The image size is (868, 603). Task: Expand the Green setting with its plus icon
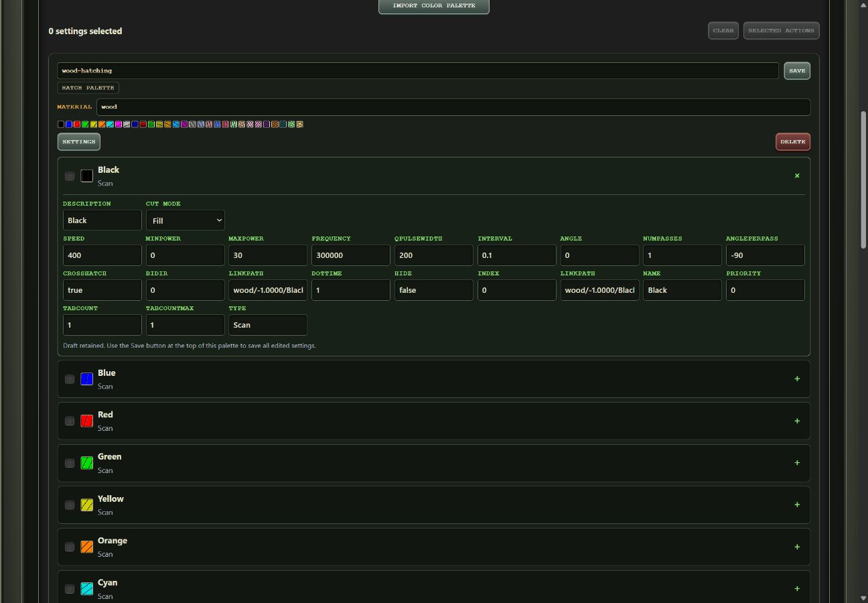pyautogui.click(x=797, y=462)
